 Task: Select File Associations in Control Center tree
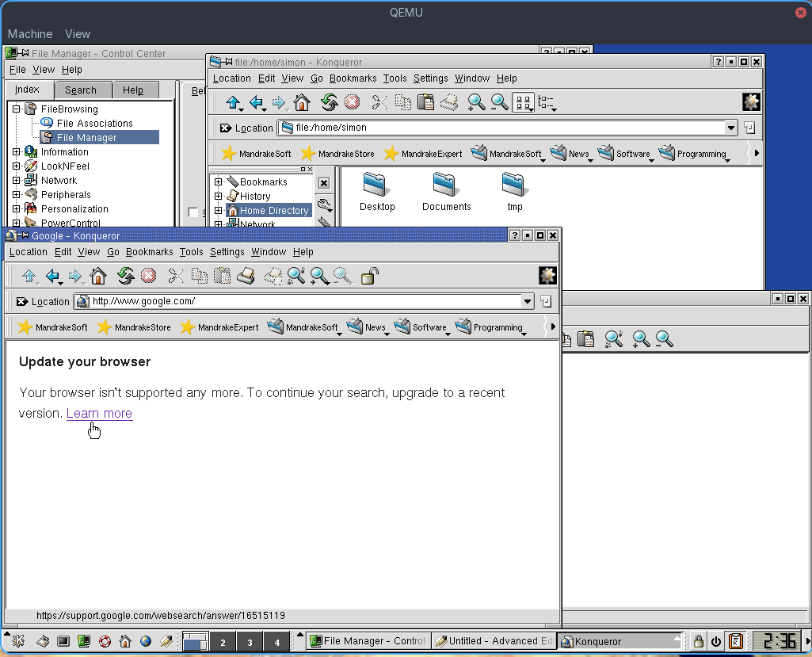95,124
